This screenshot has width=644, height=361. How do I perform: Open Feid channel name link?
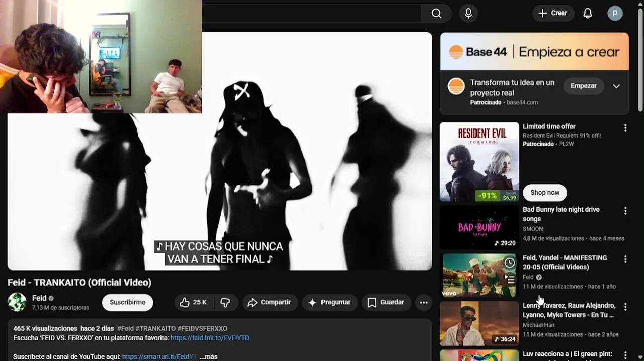(x=39, y=298)
